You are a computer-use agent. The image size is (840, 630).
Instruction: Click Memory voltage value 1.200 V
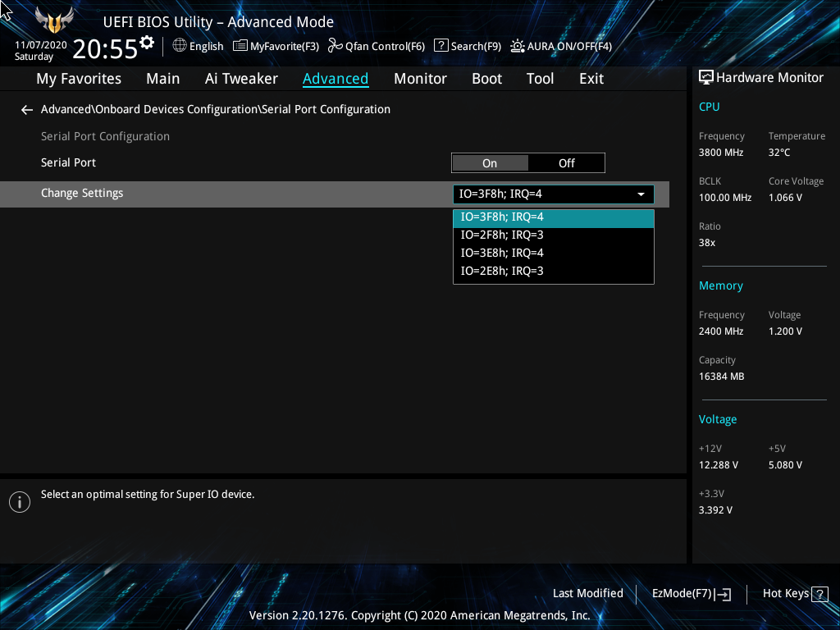point(785,331)
